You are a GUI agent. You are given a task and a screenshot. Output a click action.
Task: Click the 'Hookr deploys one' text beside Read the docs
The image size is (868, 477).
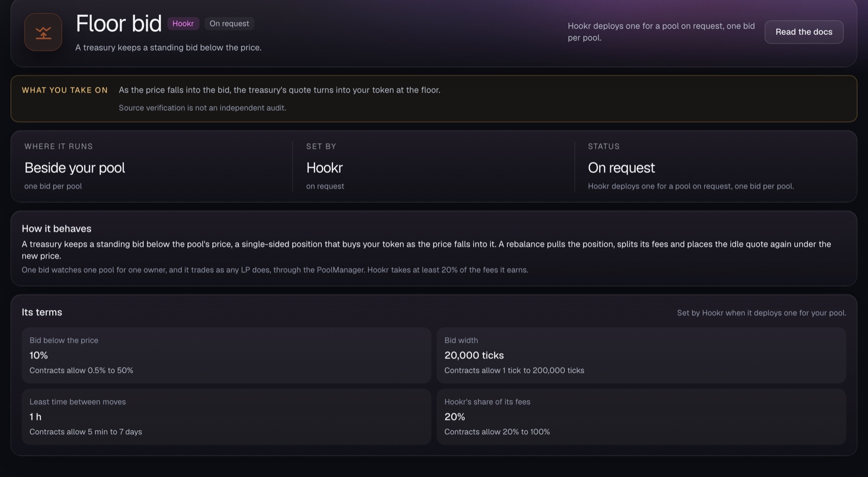(x=661, y=32)
